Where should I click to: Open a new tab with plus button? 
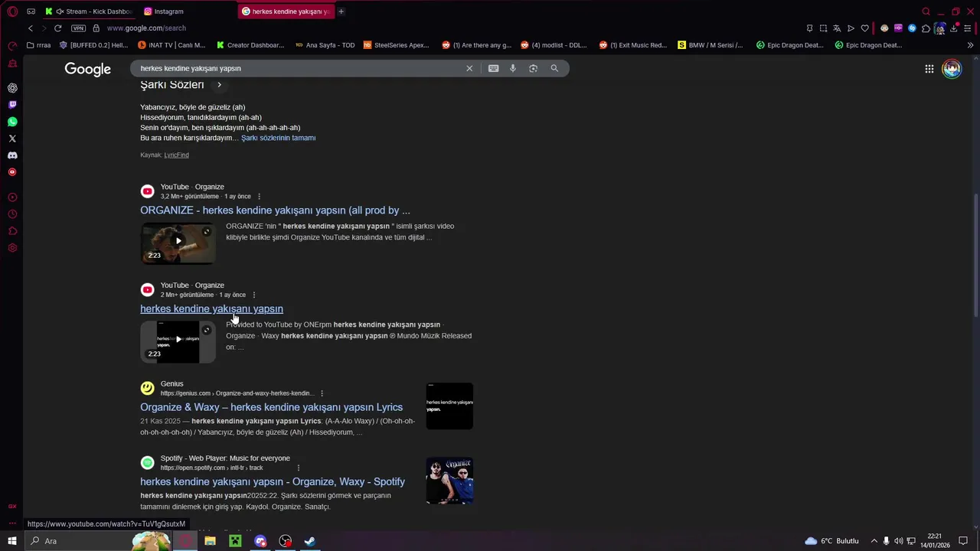tap(341, 11)
